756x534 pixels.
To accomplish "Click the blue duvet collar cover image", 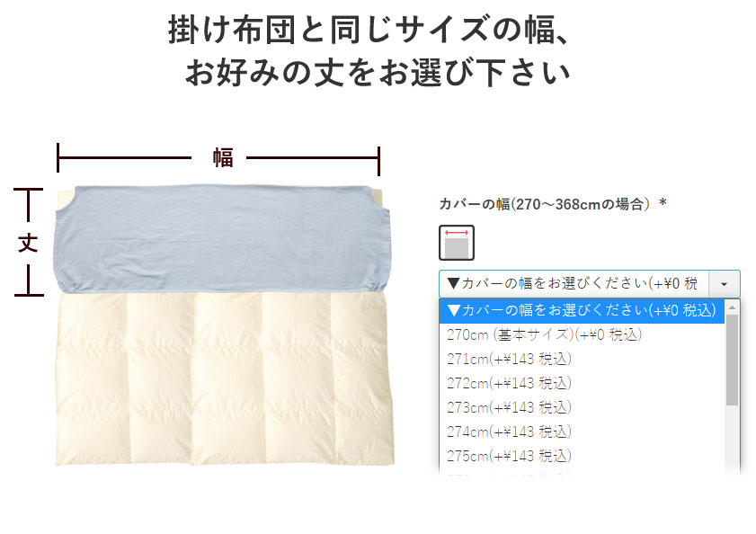I will (222, 238).
